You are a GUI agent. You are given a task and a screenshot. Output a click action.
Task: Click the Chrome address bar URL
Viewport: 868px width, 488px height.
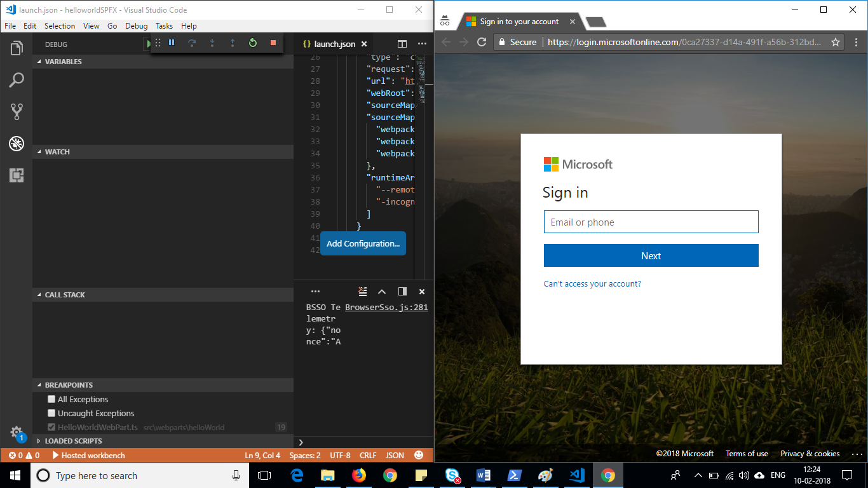pyautogui.click(x=684, y=42)
